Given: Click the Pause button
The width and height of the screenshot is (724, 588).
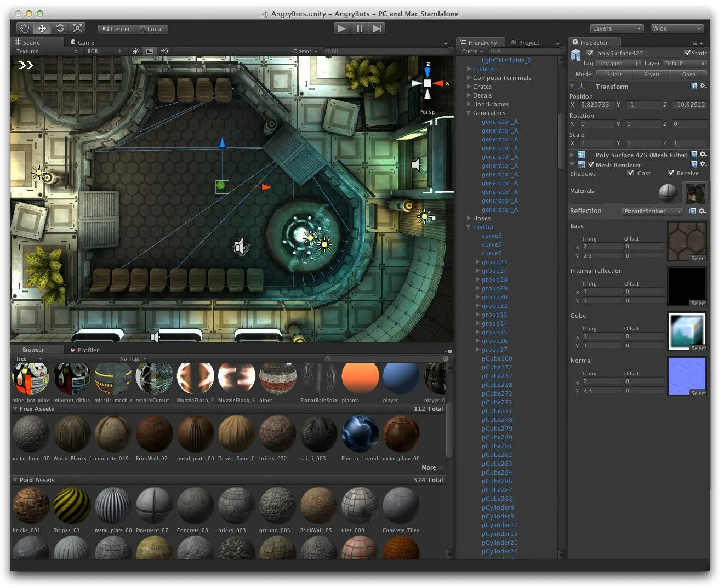Looking at the screenshot, I should tap(360, 28).
